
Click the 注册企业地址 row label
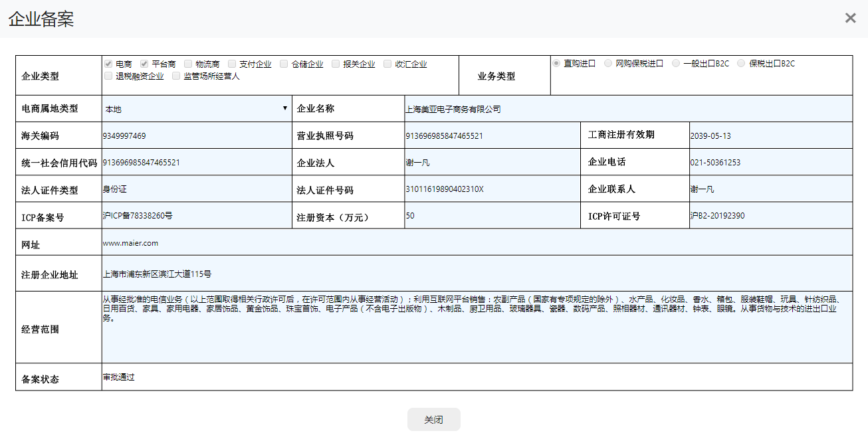point(50,275)
